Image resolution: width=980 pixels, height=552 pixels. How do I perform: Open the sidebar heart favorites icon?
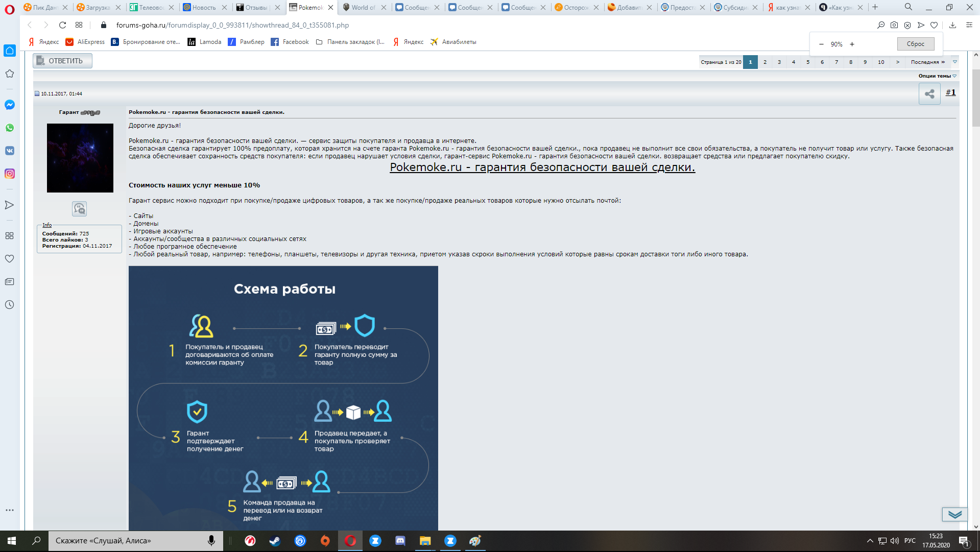coord(10,258)
